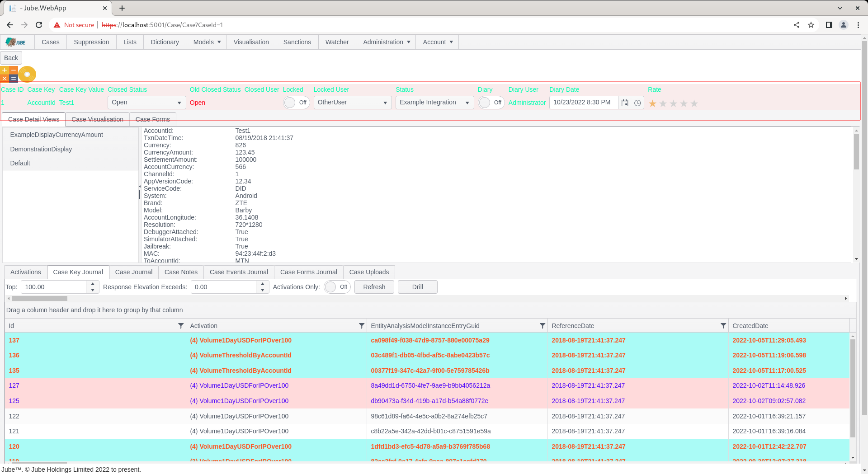Open the Account menu dropdown
The image size is (868, 474).
pos(438,42)
